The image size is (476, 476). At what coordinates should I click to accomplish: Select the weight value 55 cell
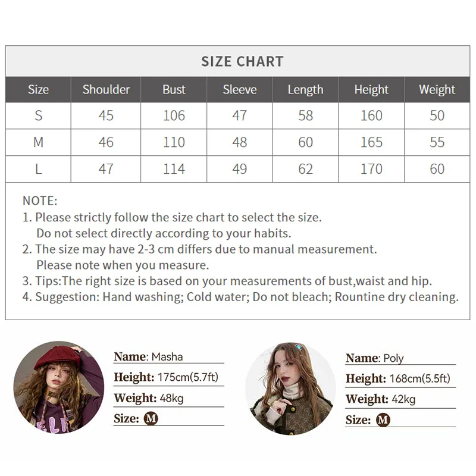coord(437,142)
